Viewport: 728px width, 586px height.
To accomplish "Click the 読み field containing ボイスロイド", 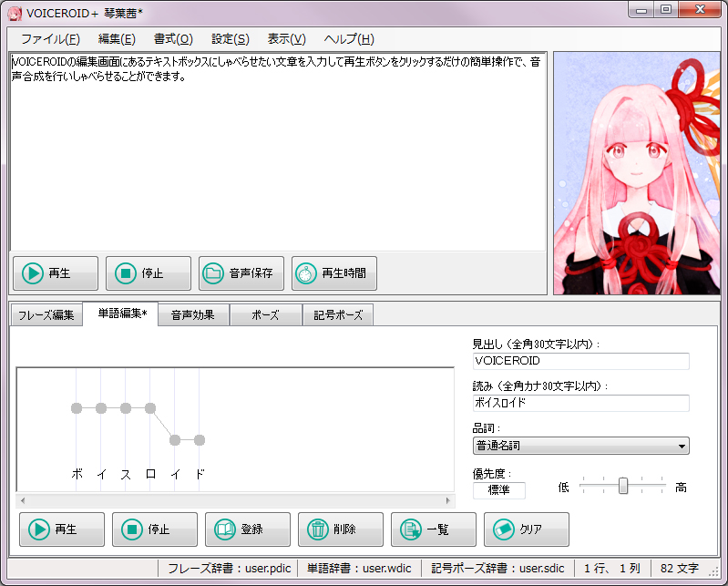I will [x=580, y=403].
